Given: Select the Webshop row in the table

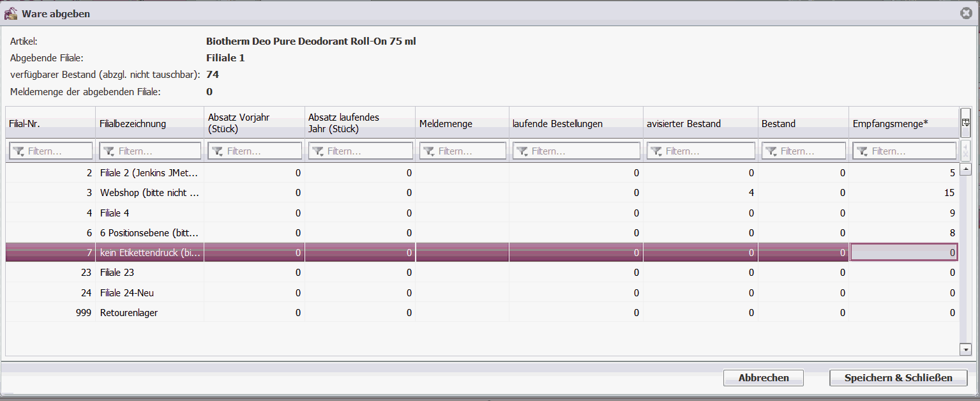Looking at the screenshot, I should point(150,193).
